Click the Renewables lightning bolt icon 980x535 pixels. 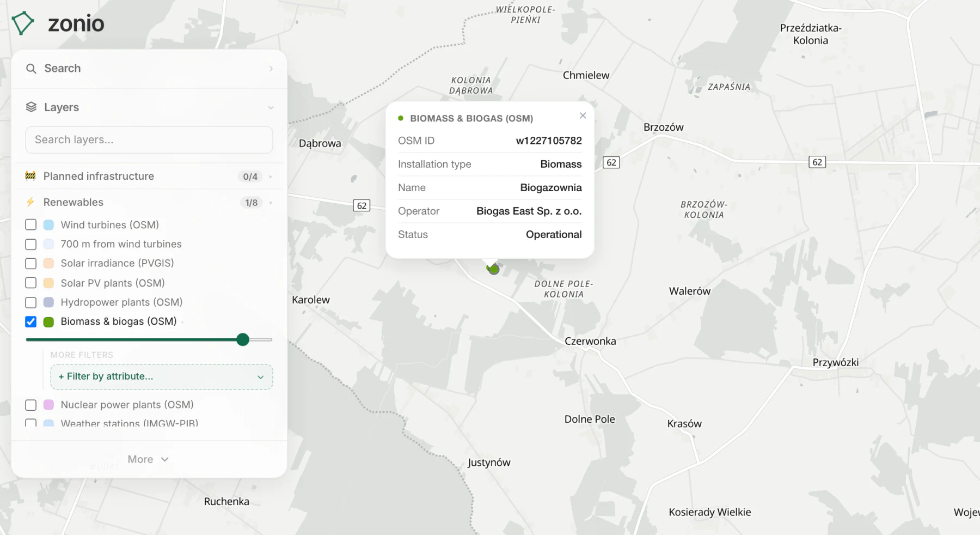point(30,202)
